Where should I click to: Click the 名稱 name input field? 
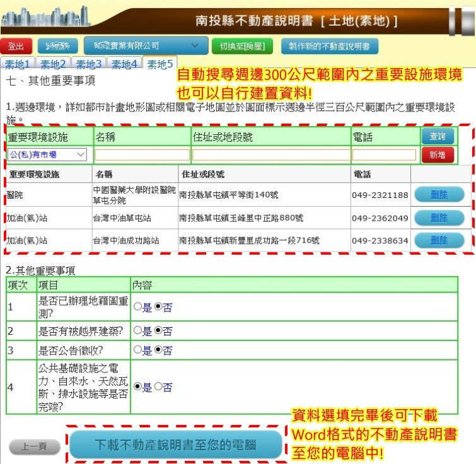coord(142,154)
